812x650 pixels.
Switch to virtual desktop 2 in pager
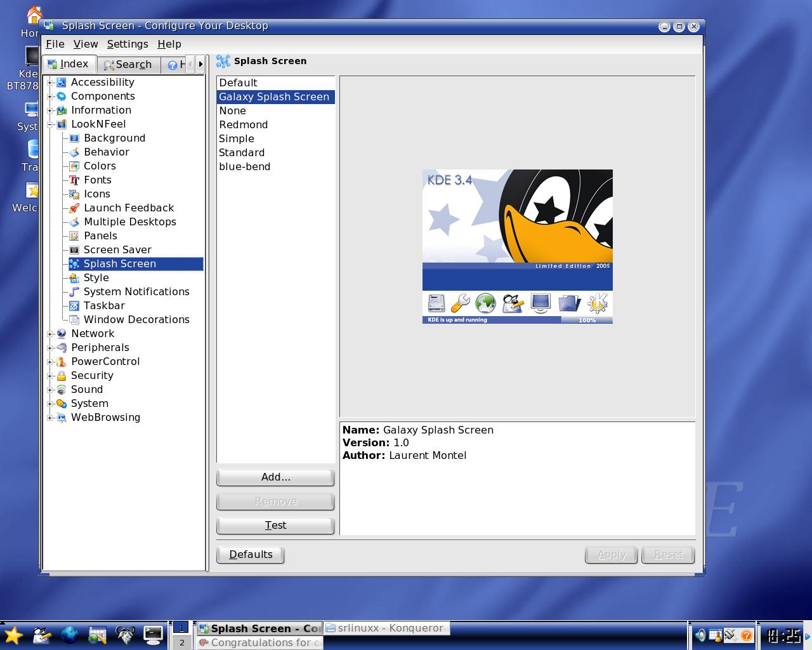pos(181,642)
